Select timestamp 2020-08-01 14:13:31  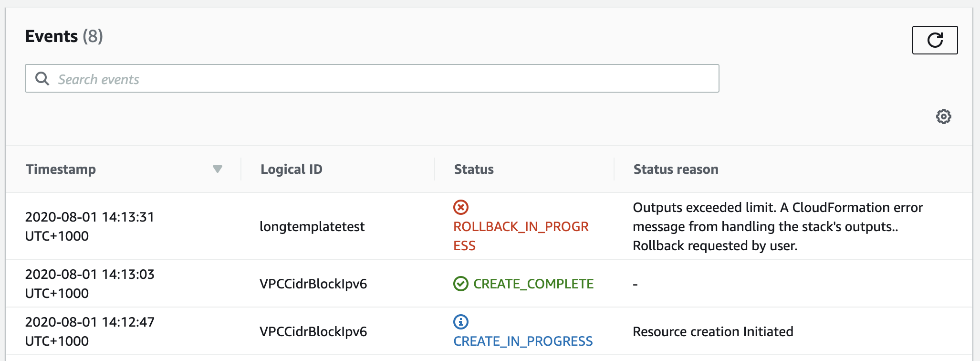click(90, 226)
